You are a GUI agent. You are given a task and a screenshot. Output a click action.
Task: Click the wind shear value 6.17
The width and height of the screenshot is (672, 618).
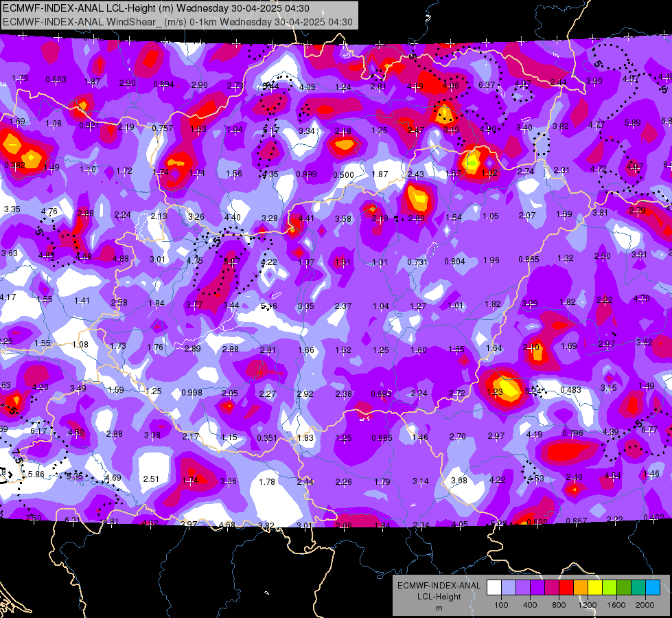pyautogui.click(x=38, y=431)
